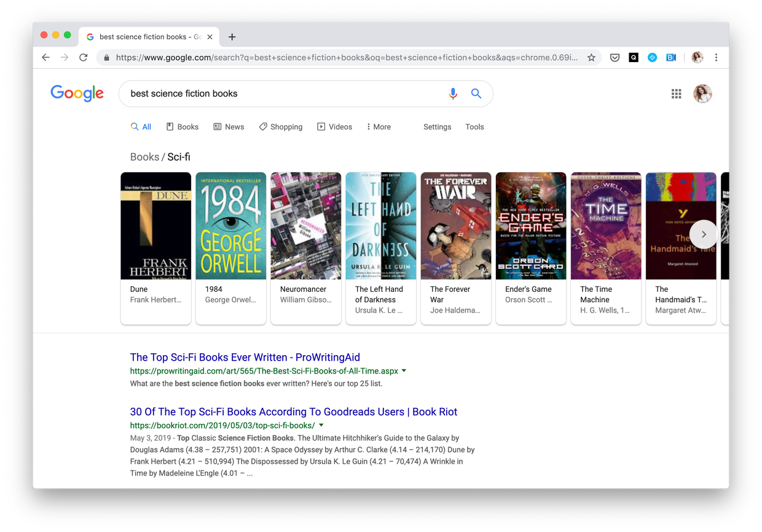Open the Dune book cover

tap(156, 226)
